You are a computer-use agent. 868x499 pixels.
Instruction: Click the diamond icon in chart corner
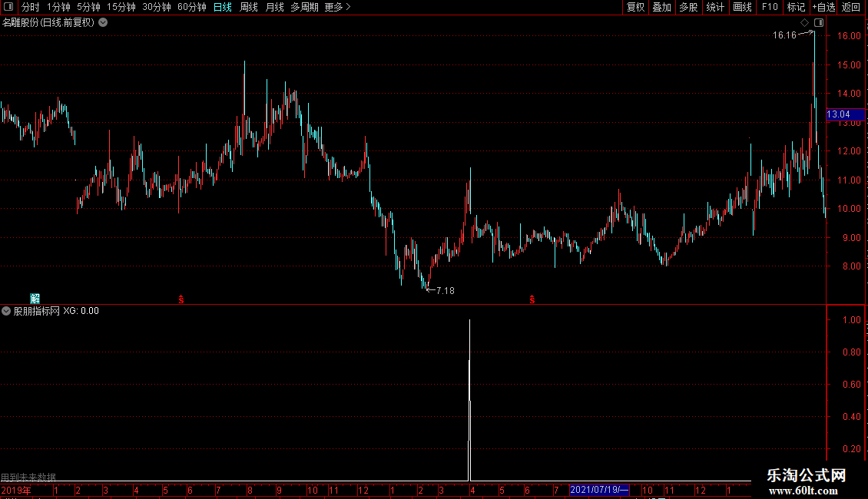804,23
